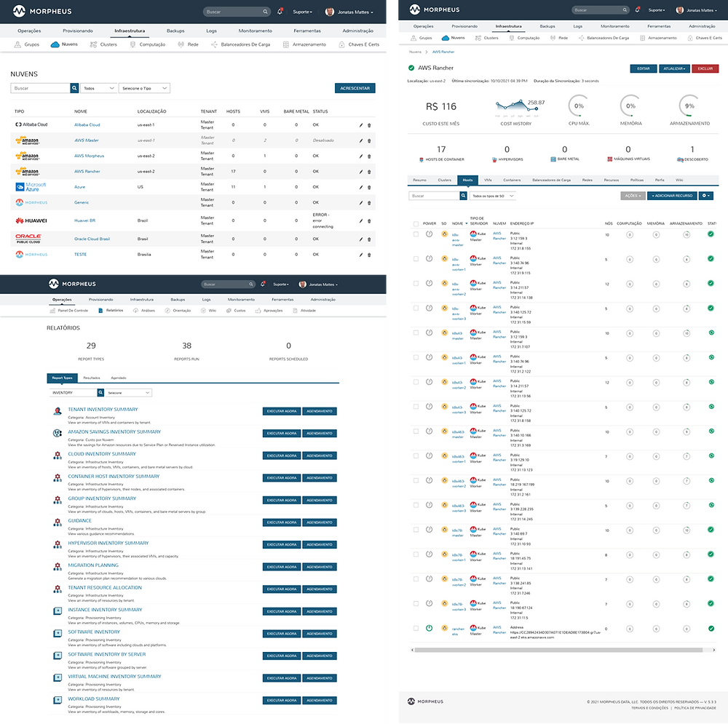Open Selecione dropdown in Relatórios filter
Image resolution: width=728 pixels, height=724 pixels.
point(129,393)
